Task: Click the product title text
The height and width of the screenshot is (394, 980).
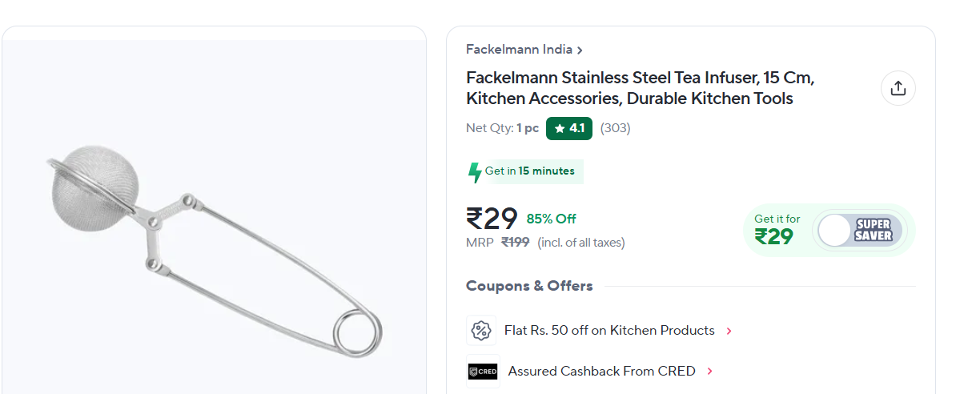Action: pos(640,88)
